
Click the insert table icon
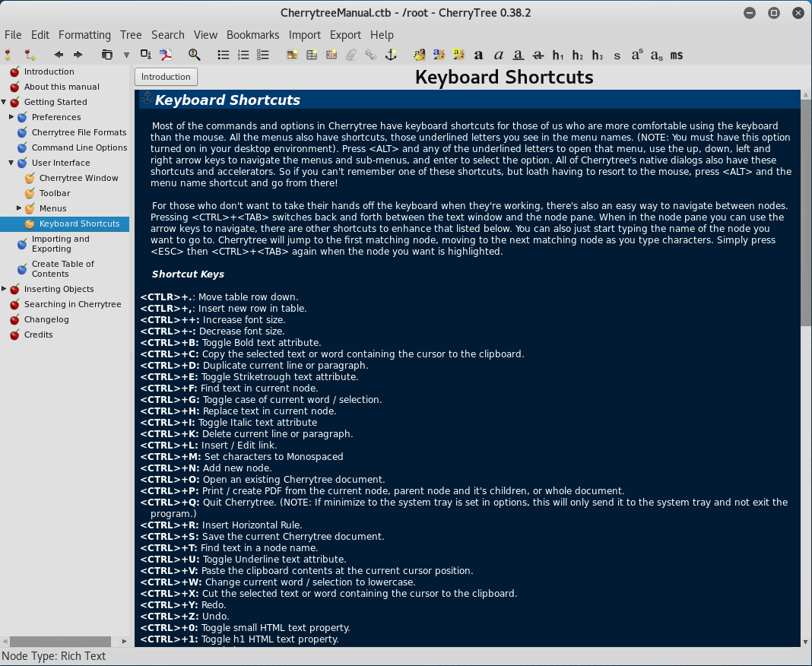pyautogui.click(x=312, y=55)
